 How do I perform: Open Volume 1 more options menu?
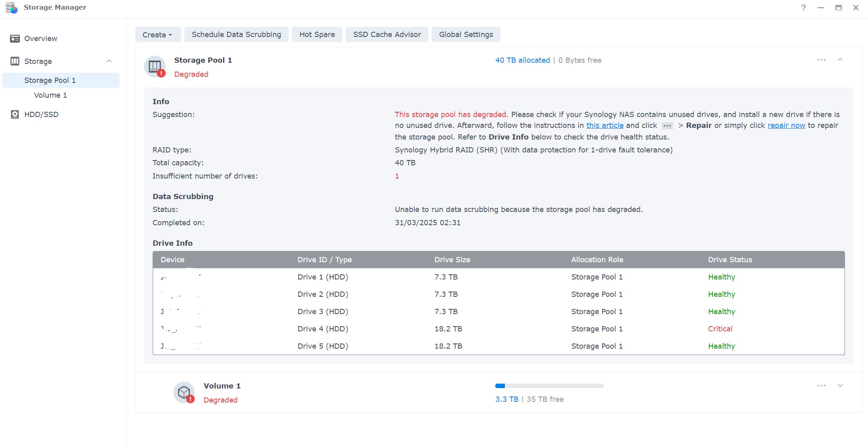pyautogui.click(x=821, y=386)
